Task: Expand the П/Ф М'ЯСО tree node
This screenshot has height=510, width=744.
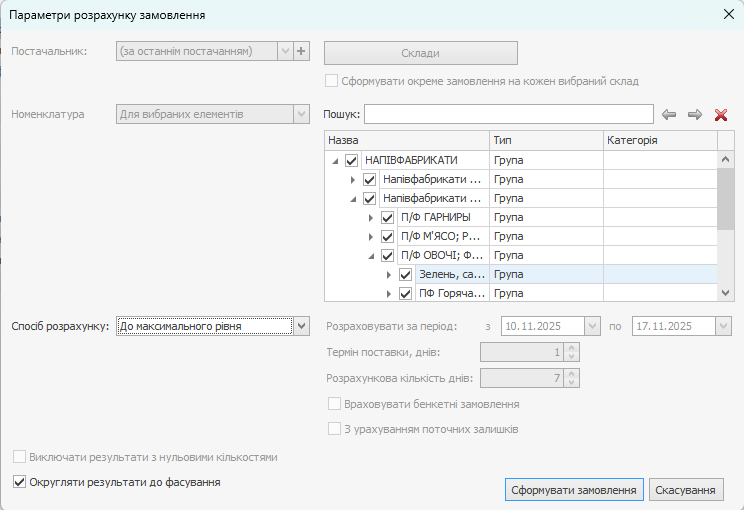Action: [371, 236]
